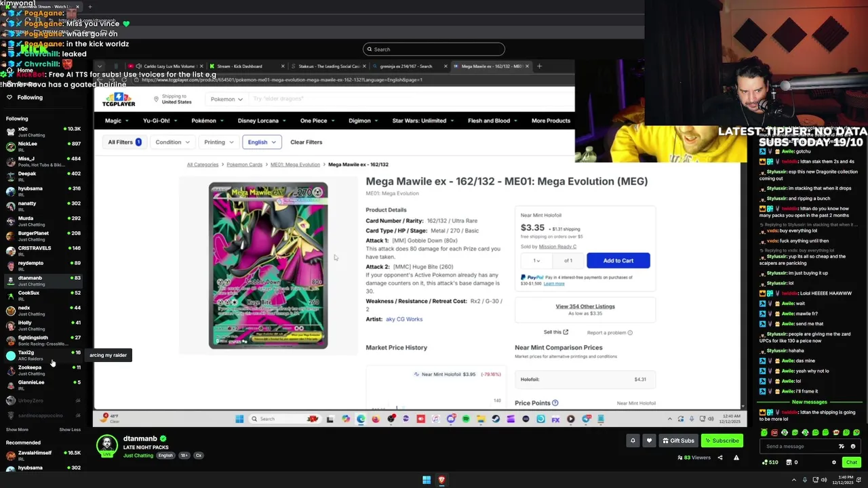Click the aky CG Works artist link

pos(404,319)
